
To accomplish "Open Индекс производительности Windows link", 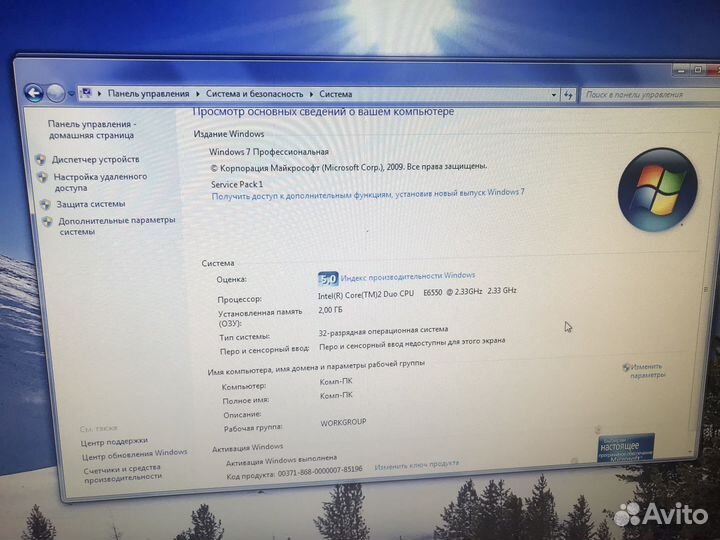I will (x=408, y=276).
